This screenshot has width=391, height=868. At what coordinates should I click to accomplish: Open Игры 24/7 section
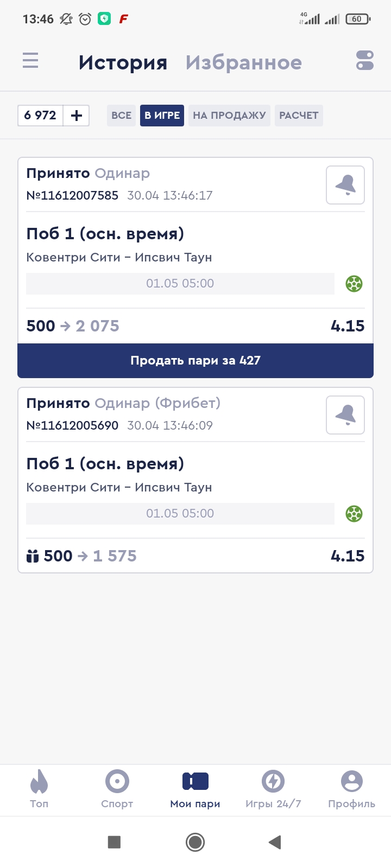tap(273, 789)
